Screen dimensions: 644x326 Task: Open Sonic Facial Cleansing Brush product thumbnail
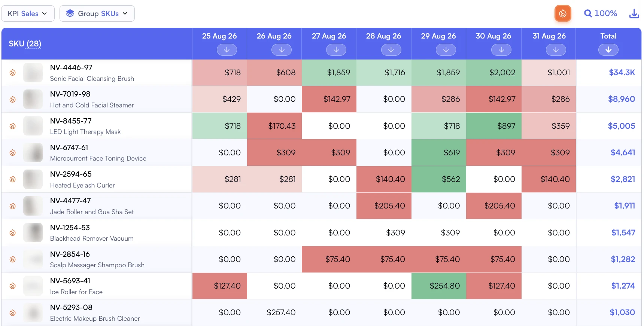click(33, 73)
